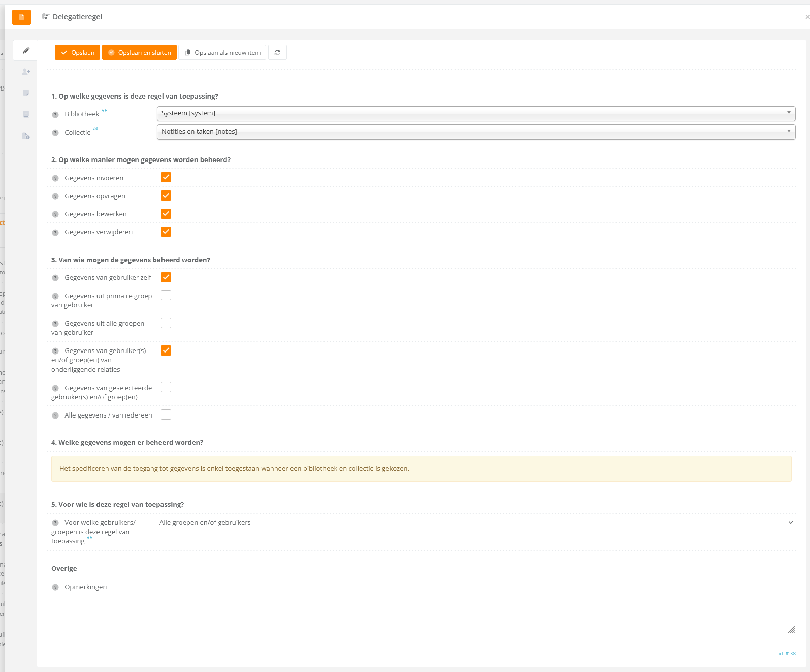The image size is (810, 672).
Task: Check the Alle gegevens / van iedereen box
Action: tap(166, 414)
